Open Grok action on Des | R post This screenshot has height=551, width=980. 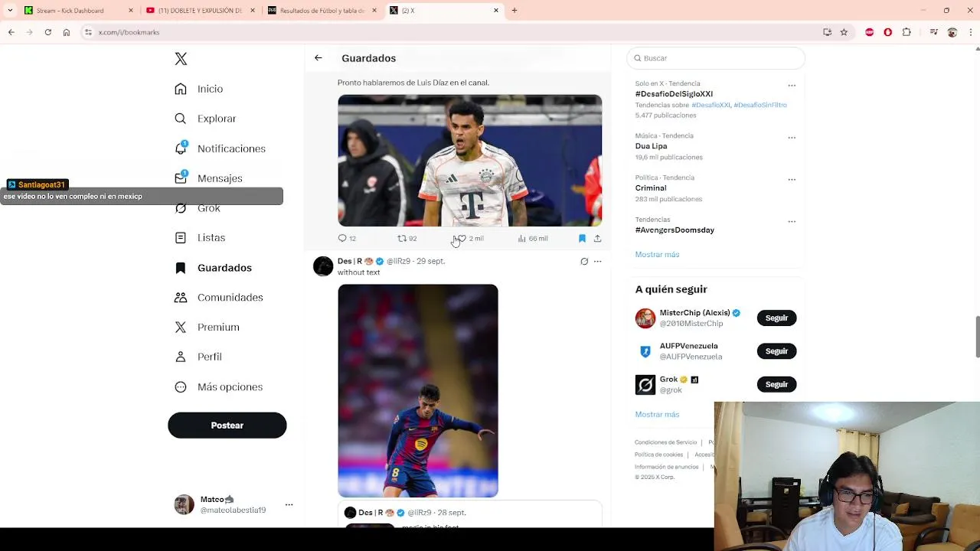584,262
